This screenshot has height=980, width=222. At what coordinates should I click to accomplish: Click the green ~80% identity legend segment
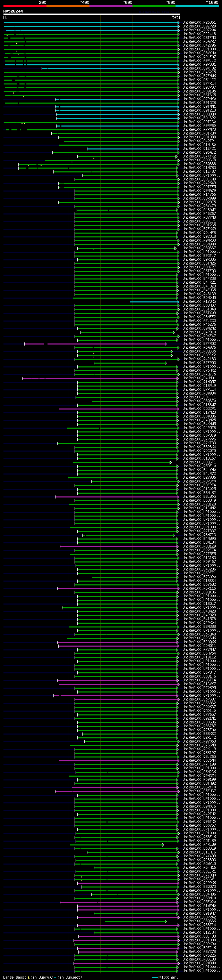154,6
